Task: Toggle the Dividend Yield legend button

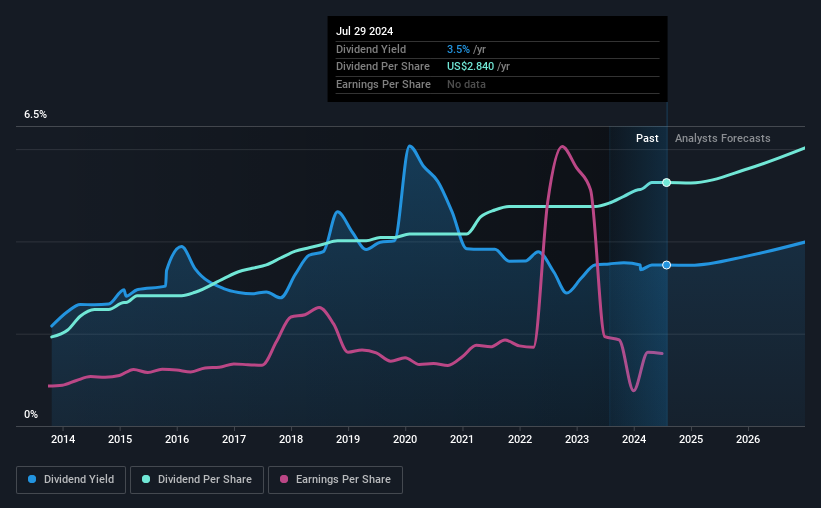Action: point(71,480)
